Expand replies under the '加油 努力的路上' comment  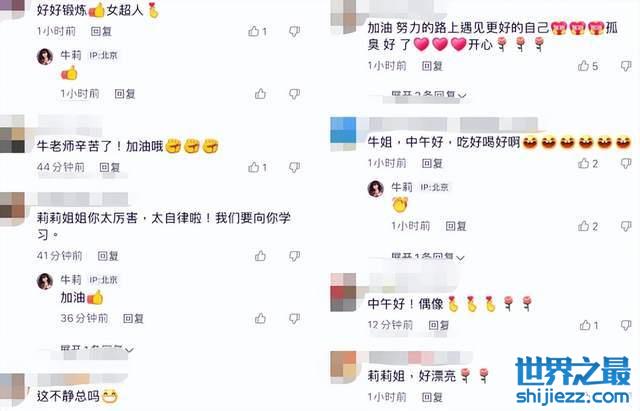(x=429, y=95)
